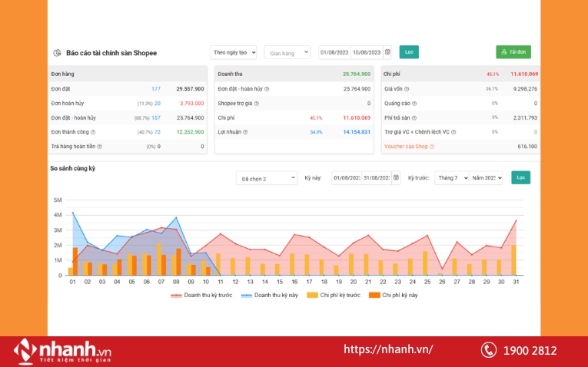This screenshot has height=367, width=588.
Task: Click day 31 label on chart axis
Action: 516,282
